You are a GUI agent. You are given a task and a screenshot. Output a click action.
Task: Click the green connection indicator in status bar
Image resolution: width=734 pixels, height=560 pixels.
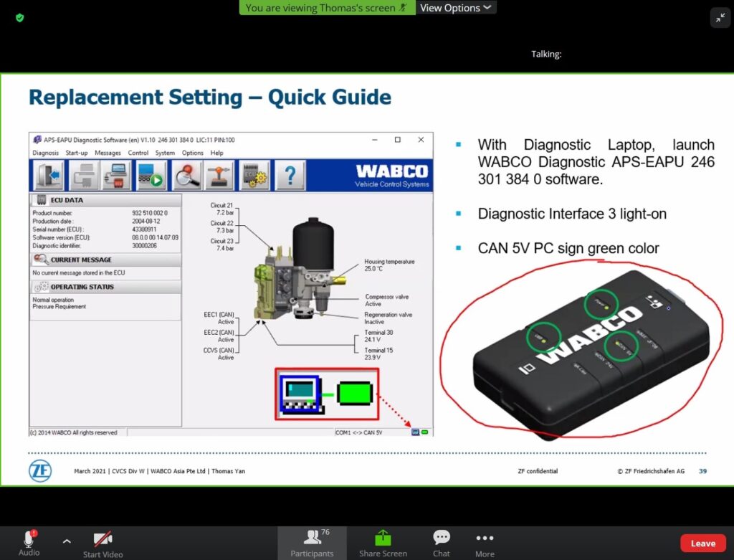click(424, 432)
